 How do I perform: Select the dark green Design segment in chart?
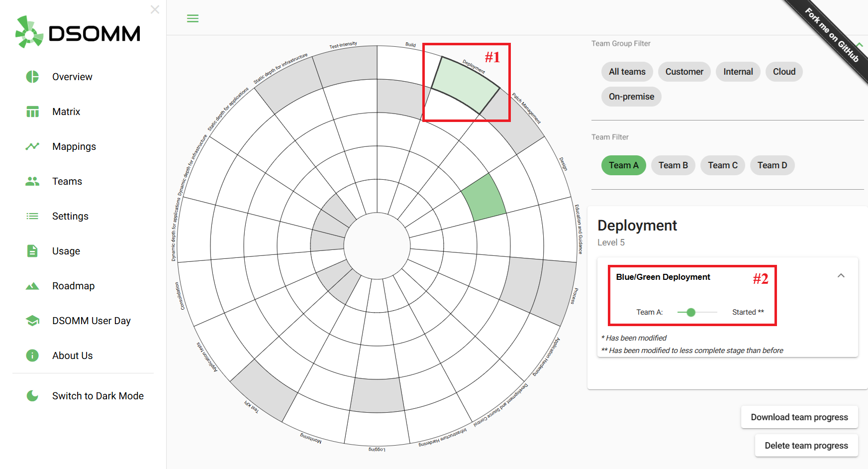[483, 198]
